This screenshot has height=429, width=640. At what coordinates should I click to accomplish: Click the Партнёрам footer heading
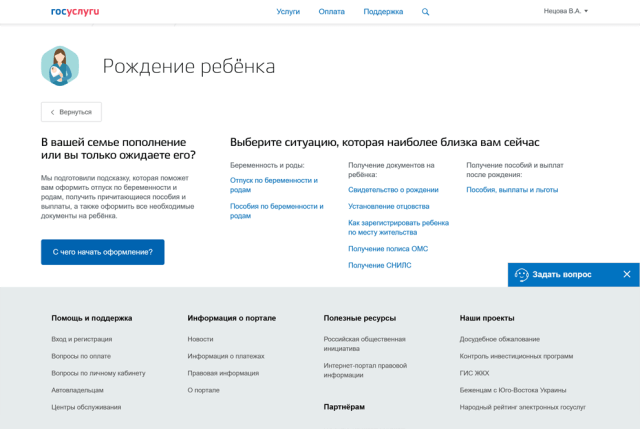click(x=344, y=407)
